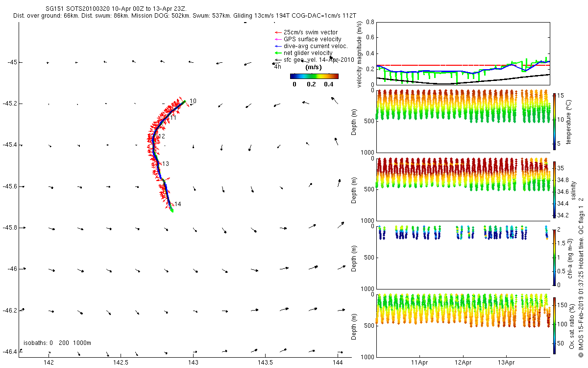
Task: Click the 'velocity magnitude (m/s)' axis label
Action: [360, 54]
